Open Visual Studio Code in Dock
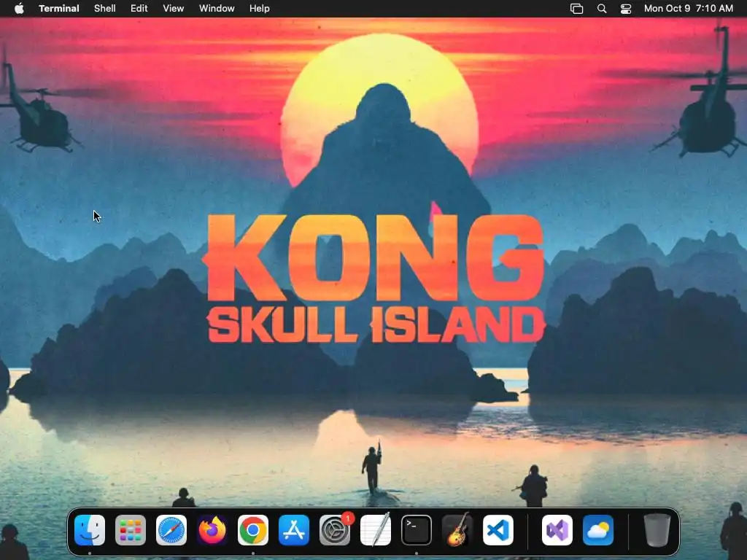747x560 pixels. coord(498,530)
